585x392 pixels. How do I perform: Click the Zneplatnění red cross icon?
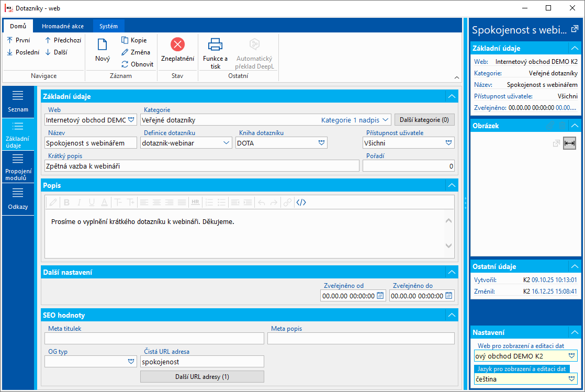coord(177,45)
